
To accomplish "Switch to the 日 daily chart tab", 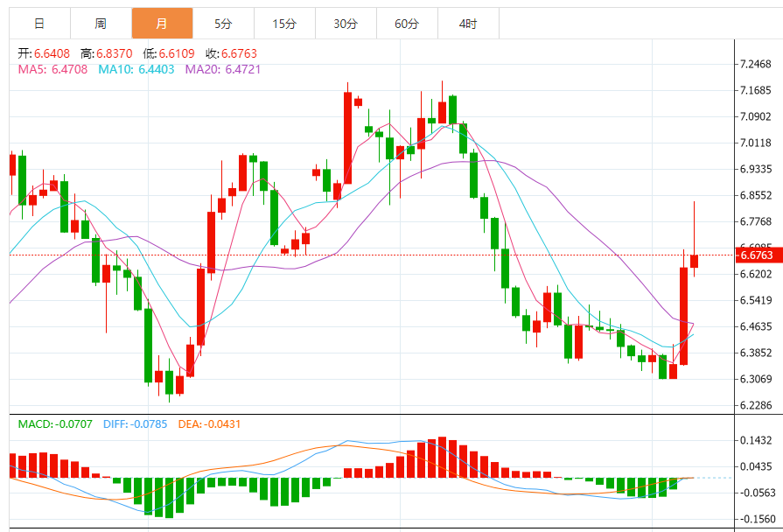I will click(x=39, y=24).
